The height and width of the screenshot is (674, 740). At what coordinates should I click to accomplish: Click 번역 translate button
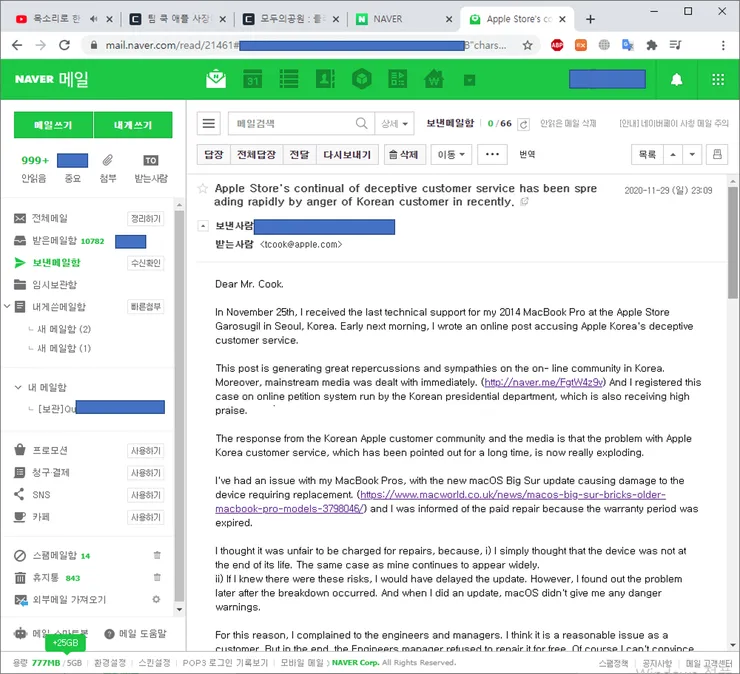[527, 154]
